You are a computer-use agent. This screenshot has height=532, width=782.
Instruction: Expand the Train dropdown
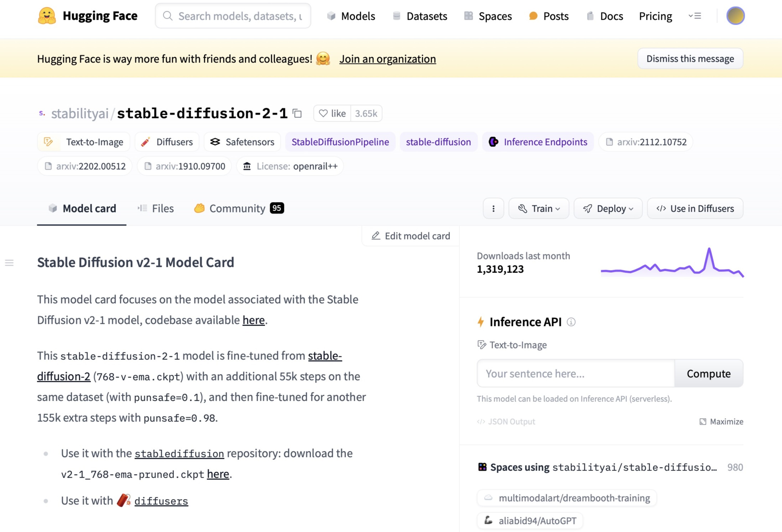coord(539,209)
